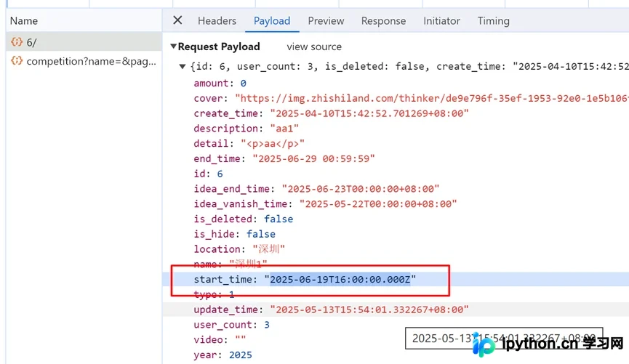629x364 pixels.
Task: Click the JSON icon beside competition request
Action: 17,61
